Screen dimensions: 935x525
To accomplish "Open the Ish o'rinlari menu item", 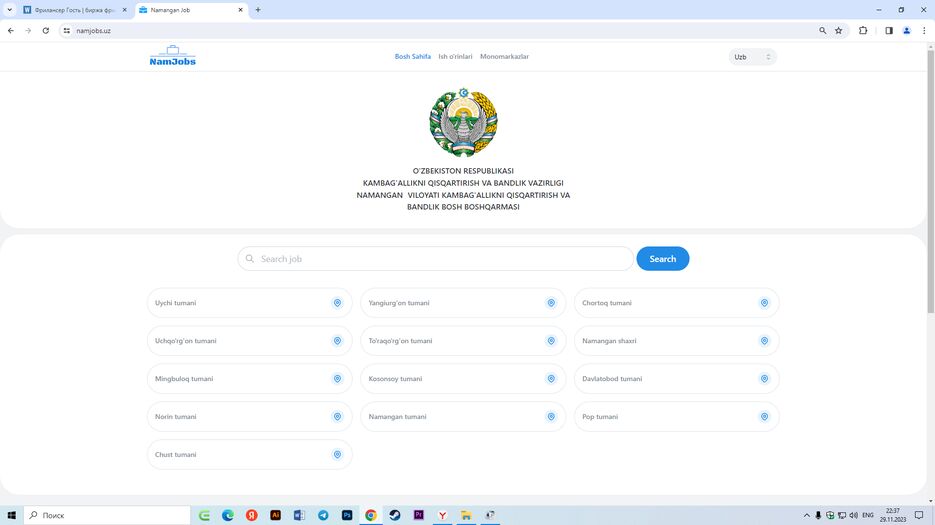I will [x=455, y=57].
